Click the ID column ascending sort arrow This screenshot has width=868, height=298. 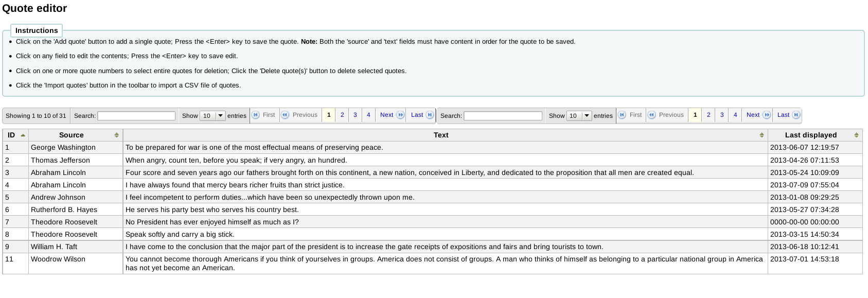tap(23, 135)
